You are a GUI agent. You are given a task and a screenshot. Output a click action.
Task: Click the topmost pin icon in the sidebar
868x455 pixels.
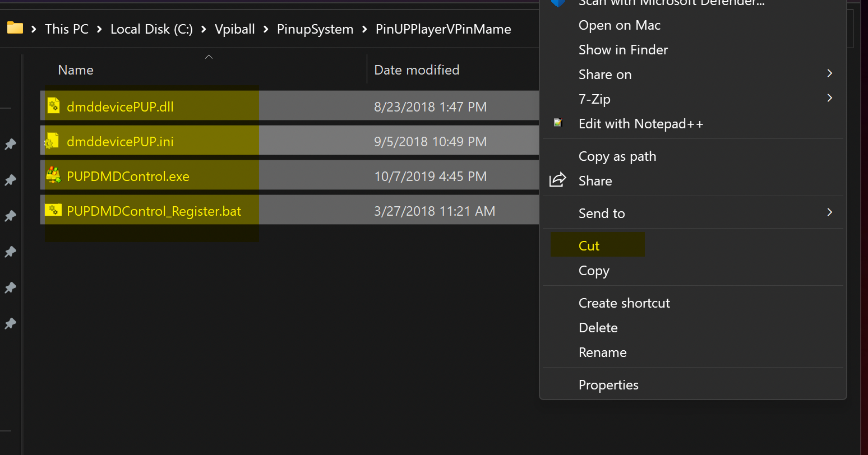point(10,144)
